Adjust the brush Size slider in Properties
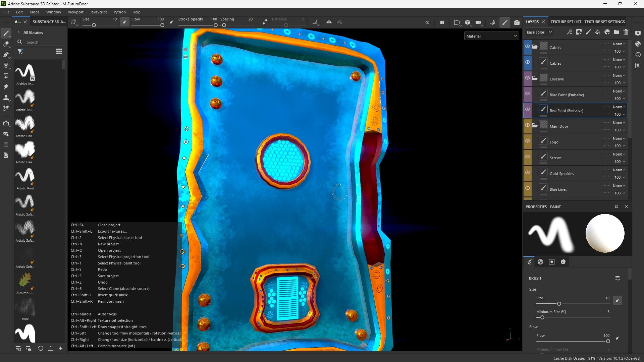Screen dimensions: 644x362 559,304
